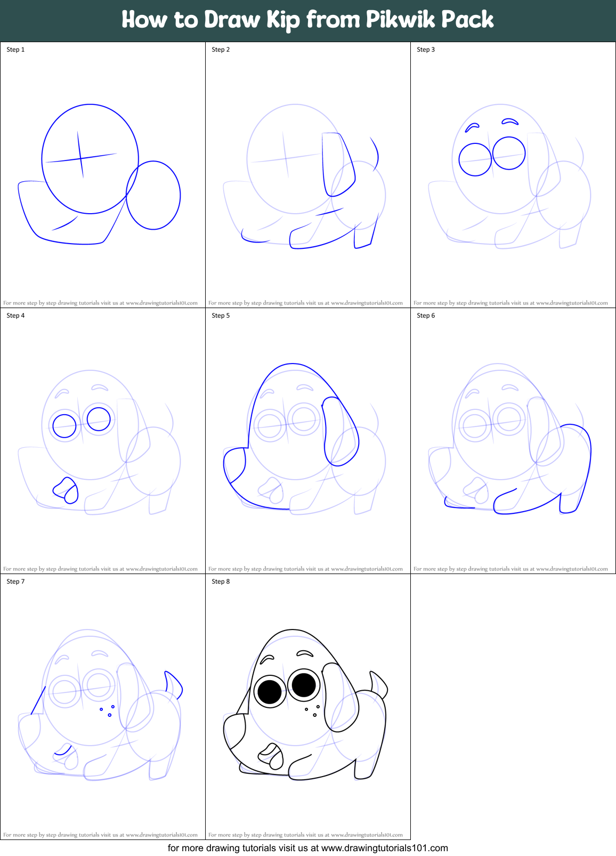The image size is (616, 856).
Task: Click the footer text in Step 4 panel
Action: coord(100,569)
